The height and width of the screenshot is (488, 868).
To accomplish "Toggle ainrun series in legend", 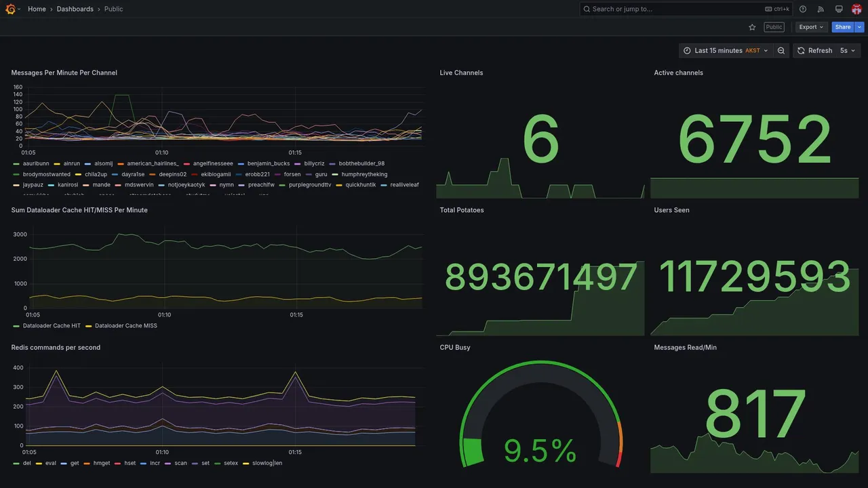I will tap(72, 163).
